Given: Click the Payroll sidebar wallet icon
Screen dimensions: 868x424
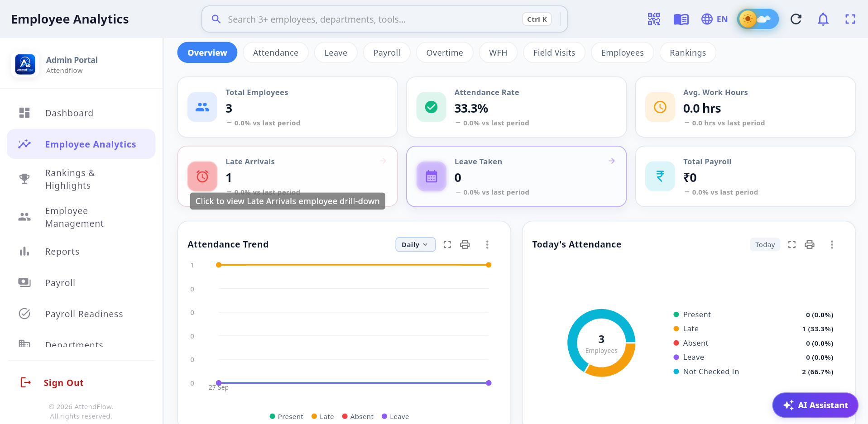Looking at the screenshot, I should point(24,283).
